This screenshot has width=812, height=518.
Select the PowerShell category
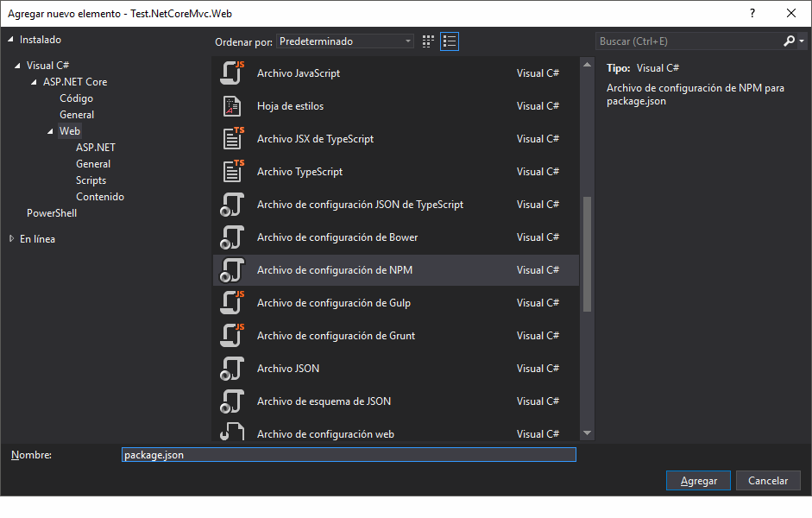pos(52,213)
